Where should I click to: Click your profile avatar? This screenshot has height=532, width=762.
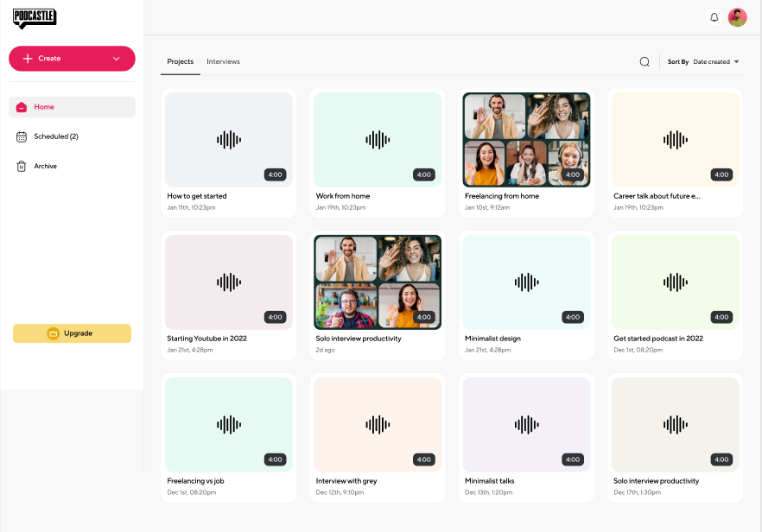click(737, 17)
